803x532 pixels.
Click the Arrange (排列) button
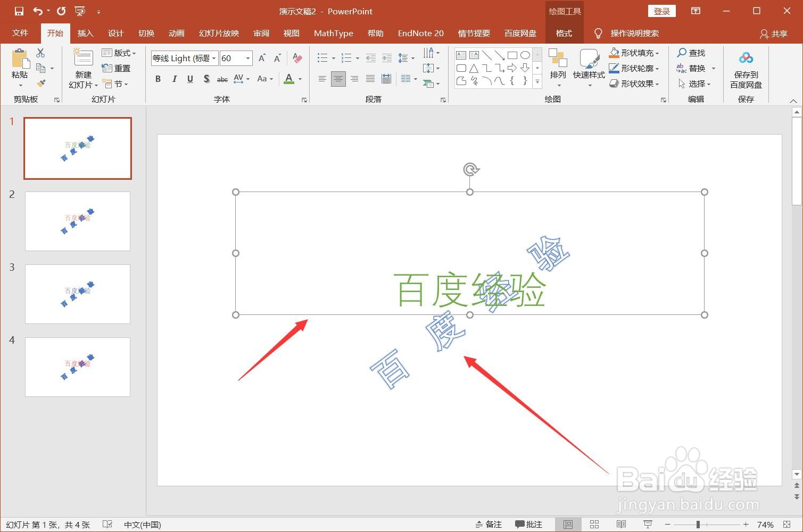tap(558, 68)
